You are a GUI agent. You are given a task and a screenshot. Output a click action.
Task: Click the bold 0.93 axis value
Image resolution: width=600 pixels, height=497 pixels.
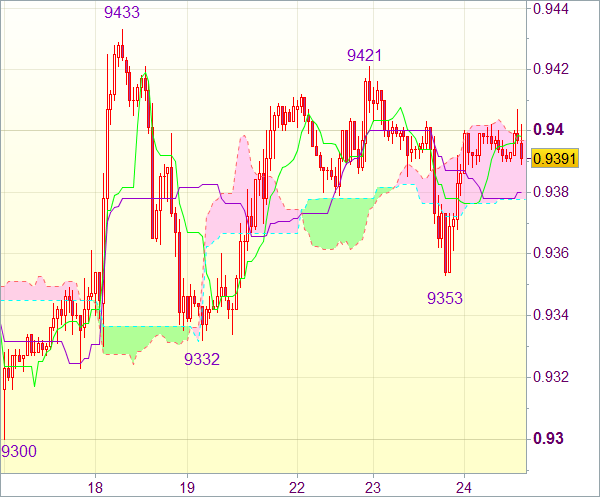(548, 438)
